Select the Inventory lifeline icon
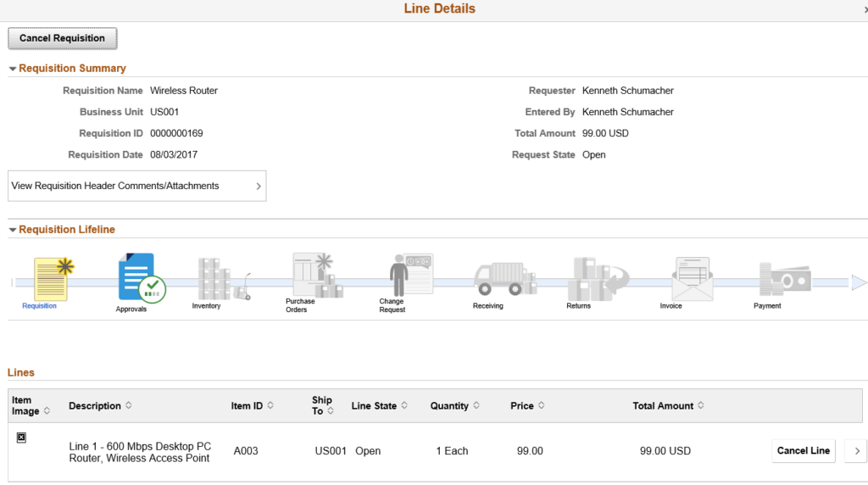868x485 pixels. pos(224,279)
